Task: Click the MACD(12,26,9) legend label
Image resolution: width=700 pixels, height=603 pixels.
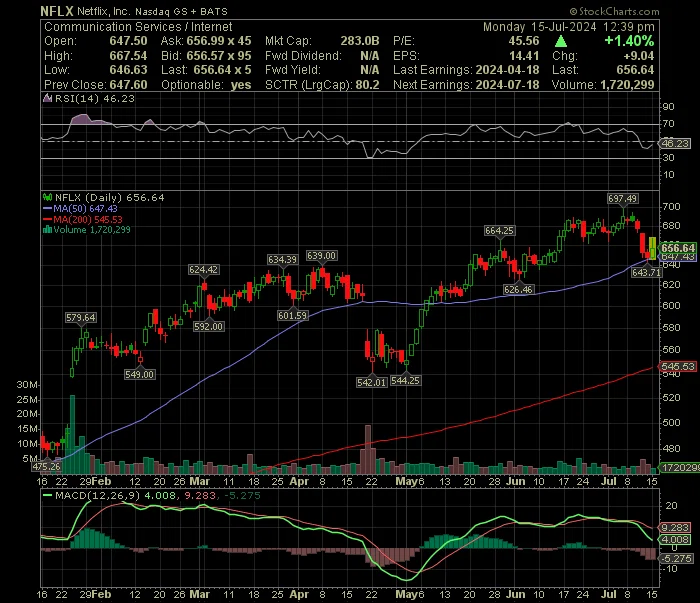Action: click(x=97, y=495)
